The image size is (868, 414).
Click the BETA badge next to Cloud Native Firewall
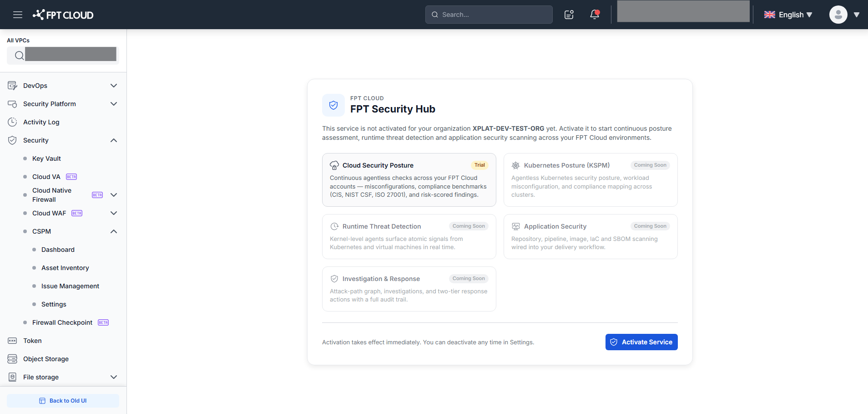click(97, 195)
